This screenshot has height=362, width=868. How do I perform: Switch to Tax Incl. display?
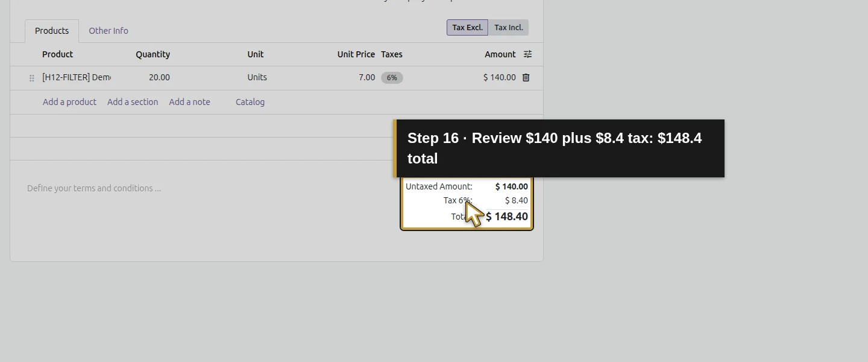point(508,28)
